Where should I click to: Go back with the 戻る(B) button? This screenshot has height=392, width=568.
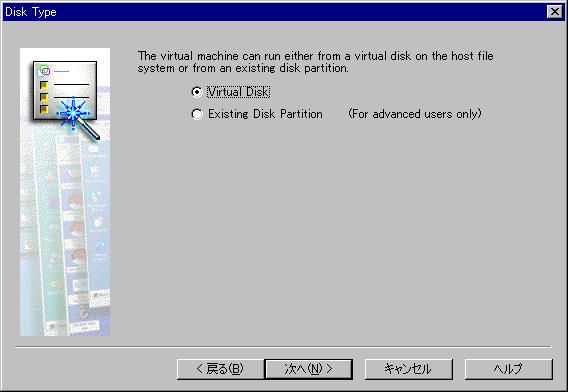point(220,369)
